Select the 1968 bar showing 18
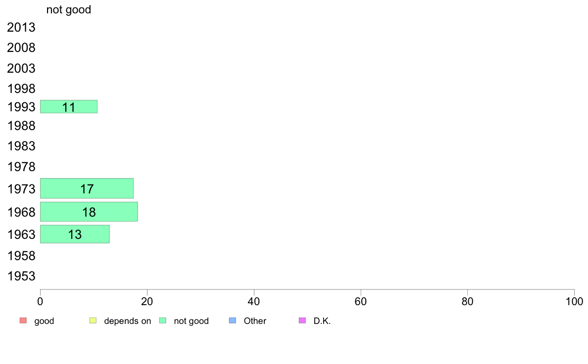The width and height of the screenshot is (588, 364). coord(89,212)
